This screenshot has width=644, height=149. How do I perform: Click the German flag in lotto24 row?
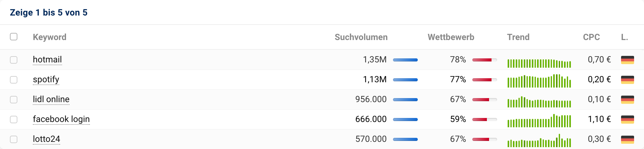click(x=627, y=139)
